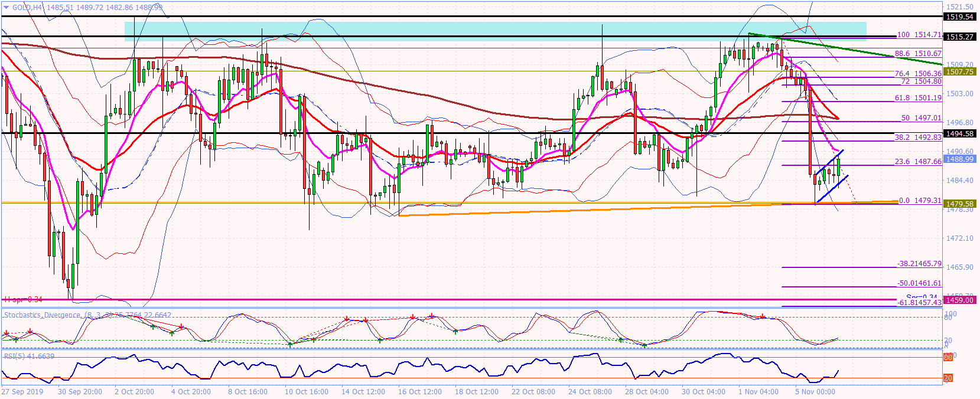This screenshot has width=980, height=399.
Task: Click the 28 Oct 04:00 time label
Action: (x=647, y=392)
